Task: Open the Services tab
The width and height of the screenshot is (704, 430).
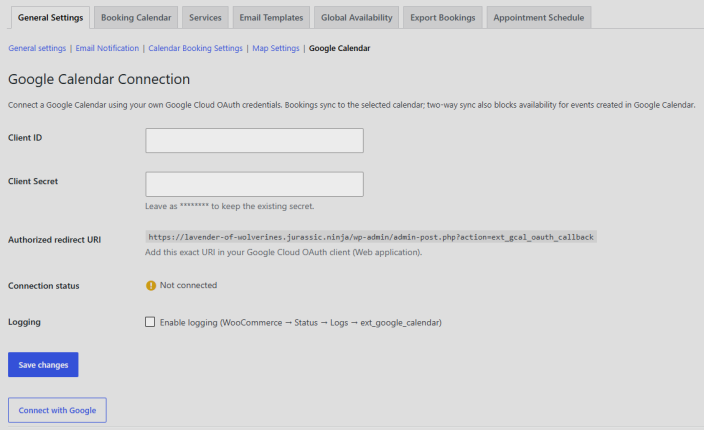Action: [x=205, y=18]
